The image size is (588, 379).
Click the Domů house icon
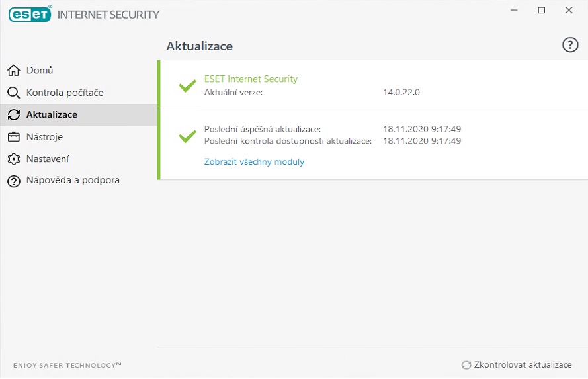click(13, 70)
